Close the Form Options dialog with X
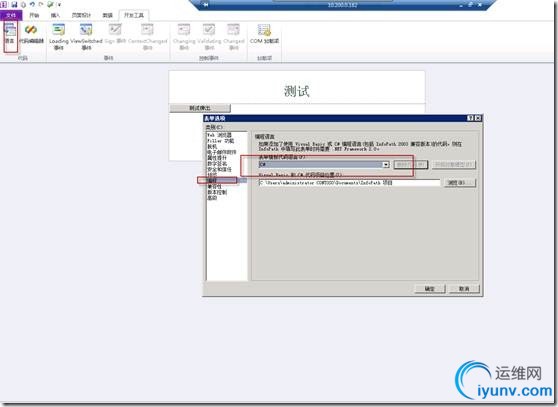Viewport: 558px width, 407px height. tap(478, 118)
